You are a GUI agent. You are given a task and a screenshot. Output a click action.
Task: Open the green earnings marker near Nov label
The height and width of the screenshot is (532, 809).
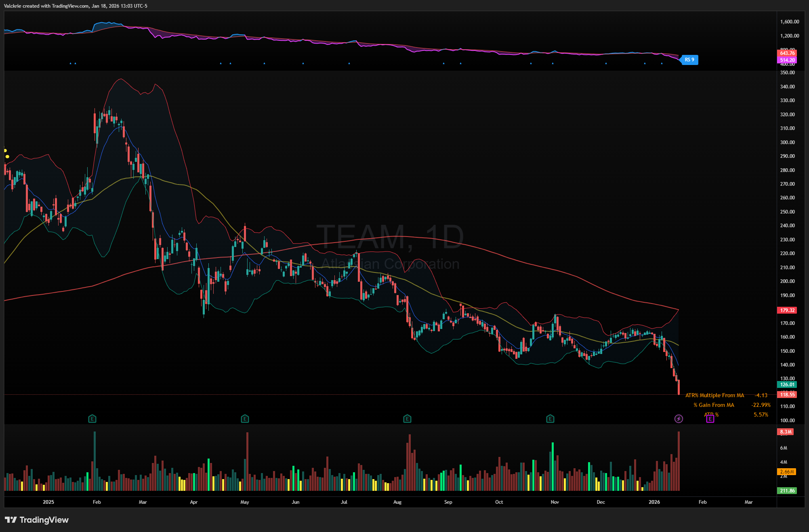tap(550, 419)
